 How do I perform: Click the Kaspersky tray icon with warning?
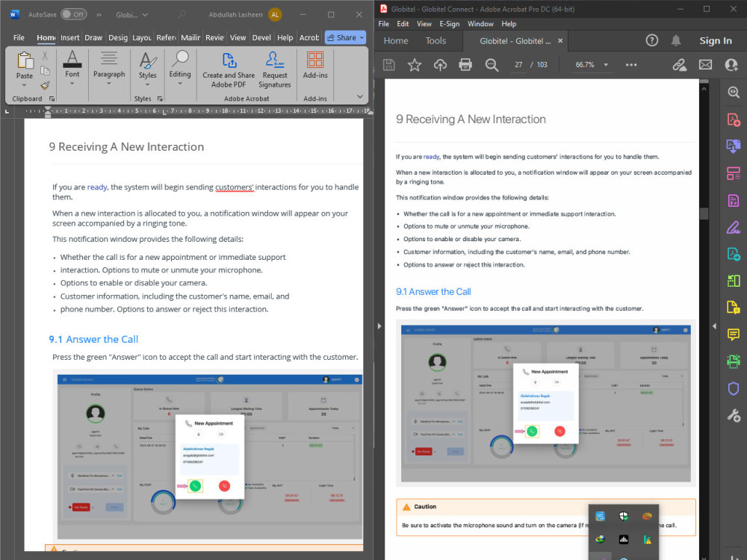click(648, 540)
